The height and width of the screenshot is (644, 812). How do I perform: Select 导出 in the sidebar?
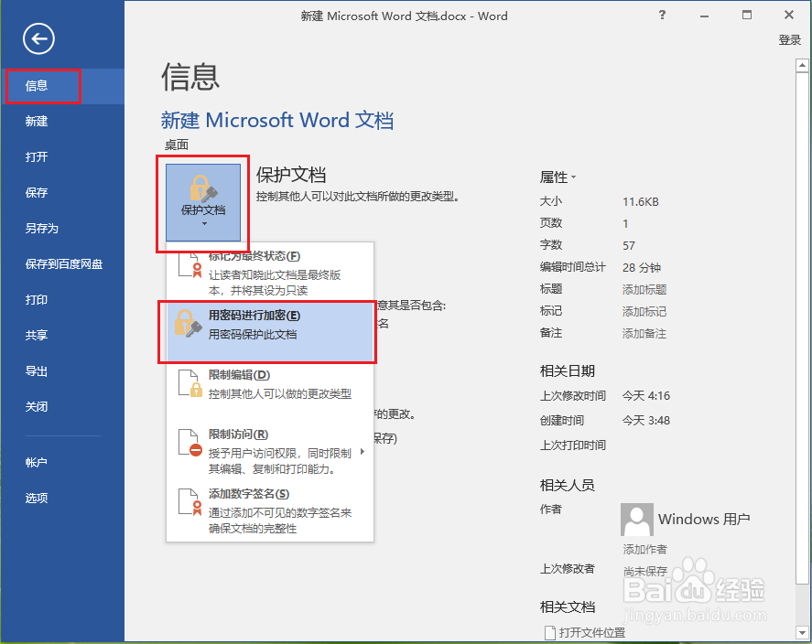(62, 371)
